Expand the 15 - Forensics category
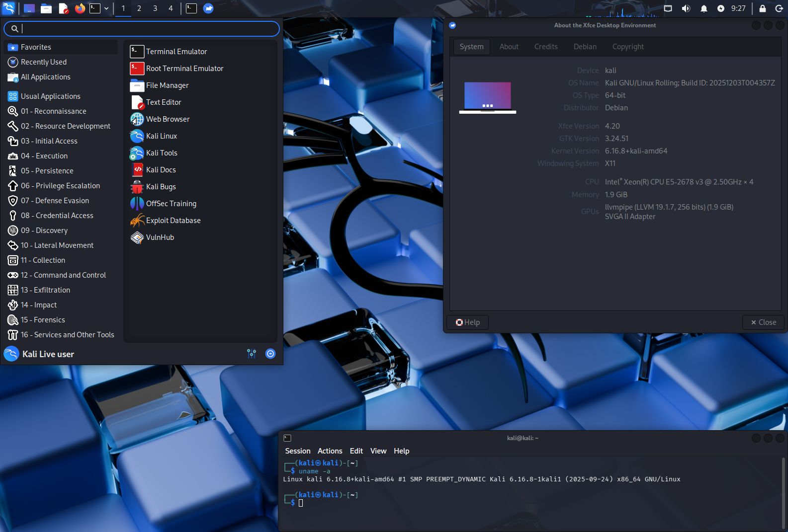 [43, 320]
